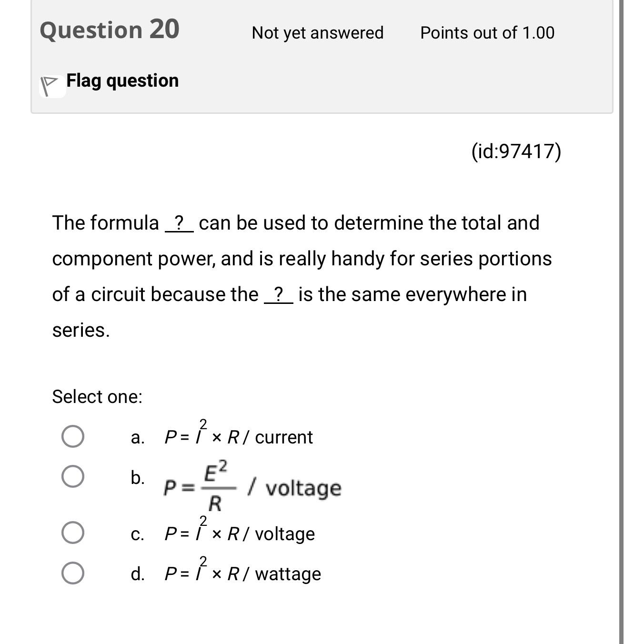Image resolution: width=644 pixels, height=644 pixels.
Task: Click the option letter a label
Action: coord(138,437)
